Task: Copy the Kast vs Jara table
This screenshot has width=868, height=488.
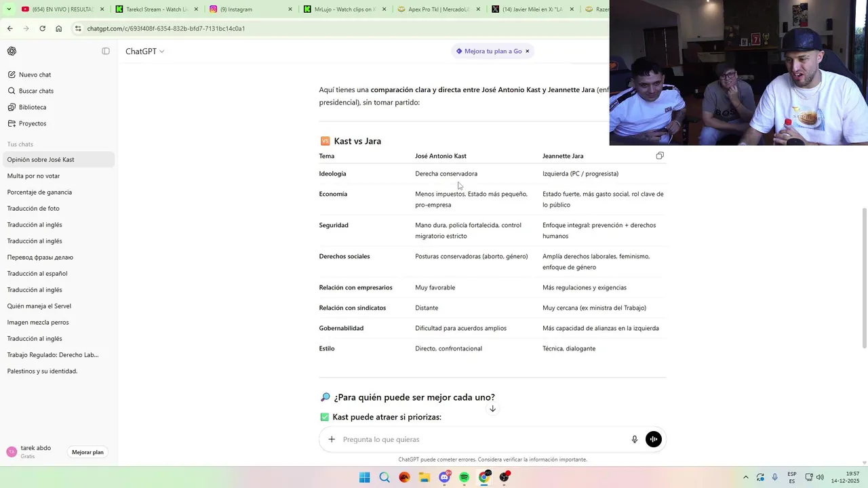Action: click(660, 156)
